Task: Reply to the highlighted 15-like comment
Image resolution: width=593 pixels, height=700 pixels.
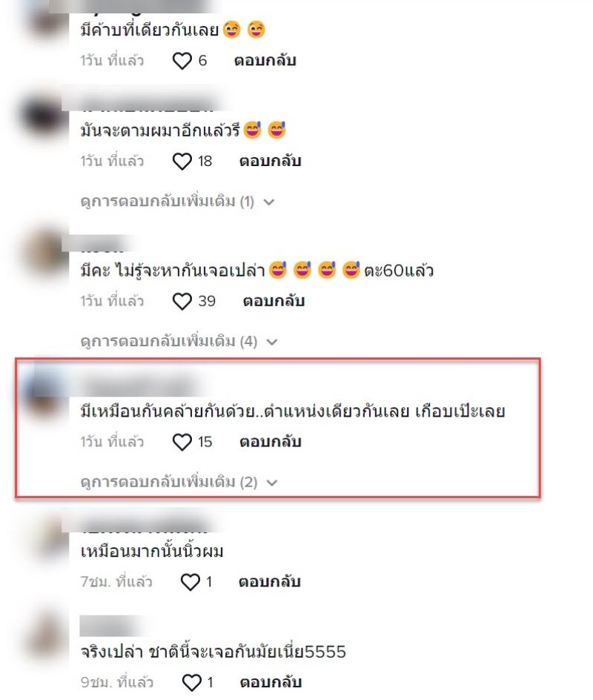Action: 271,442
